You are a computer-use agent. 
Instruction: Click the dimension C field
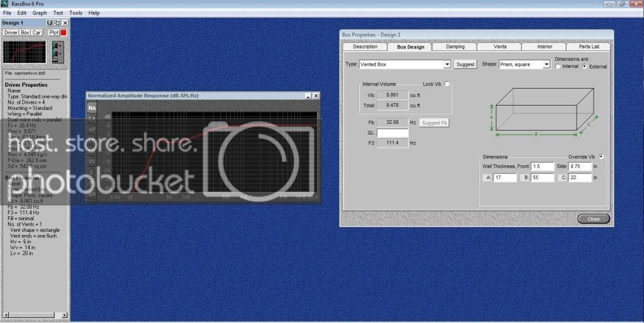pyautogui.click(x=580, y=178)
